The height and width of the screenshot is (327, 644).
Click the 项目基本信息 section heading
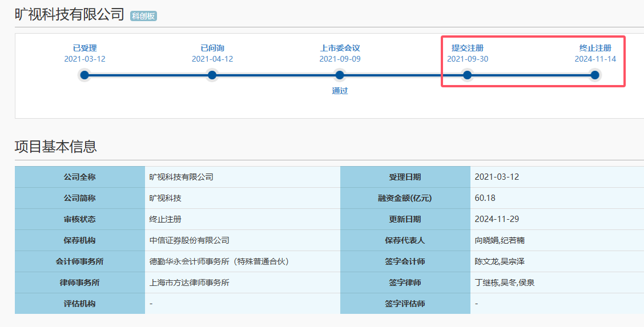(x=56, y=147)
